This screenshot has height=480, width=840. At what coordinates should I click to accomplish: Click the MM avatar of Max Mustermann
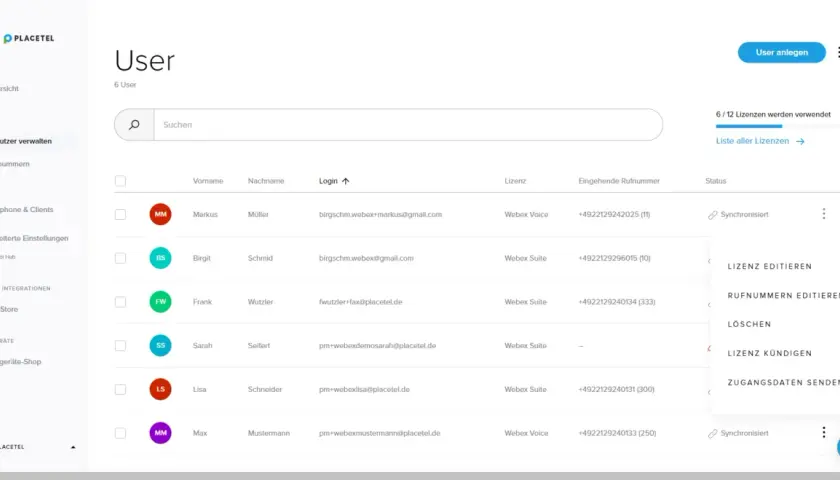(160, 433)
